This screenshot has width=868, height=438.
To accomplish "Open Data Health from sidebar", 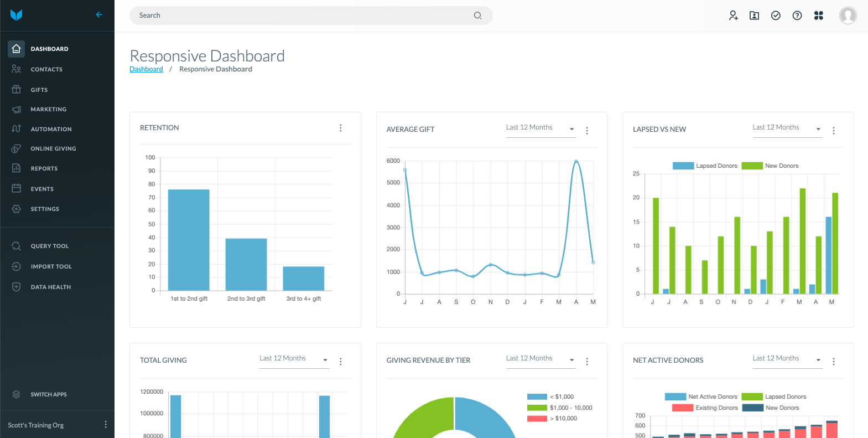I will (x=51, y=287).
